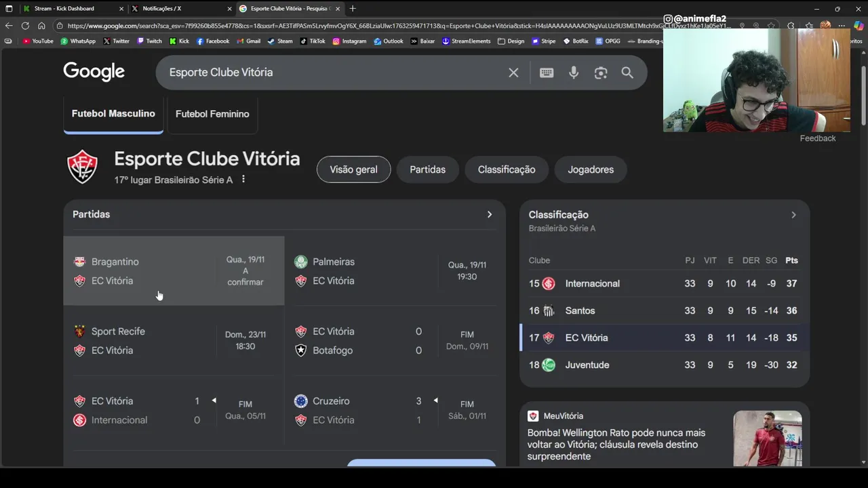
Task: Switch to the Notificações / X tab
Action: pyautogui.click(x=180, y=8)
